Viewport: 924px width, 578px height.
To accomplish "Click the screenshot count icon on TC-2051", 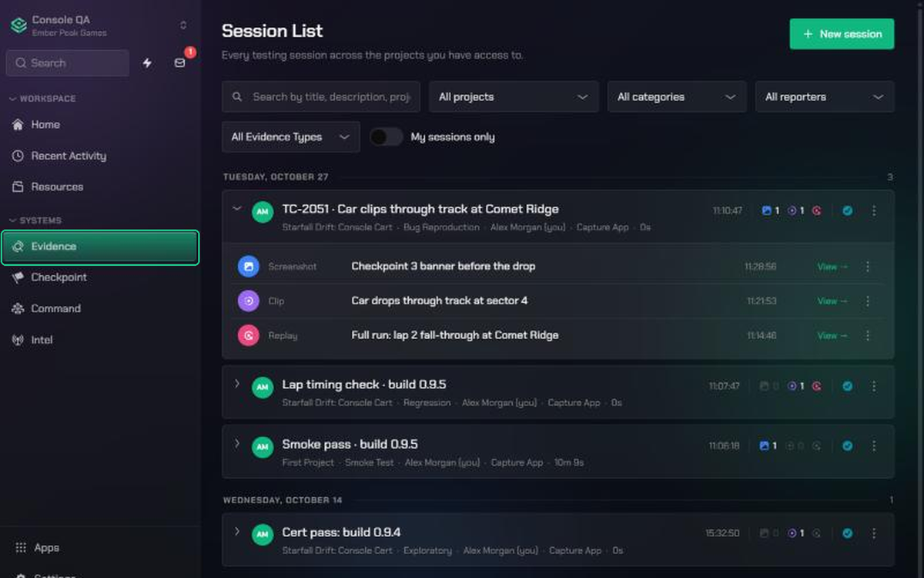I will click(x=765, y=210).
